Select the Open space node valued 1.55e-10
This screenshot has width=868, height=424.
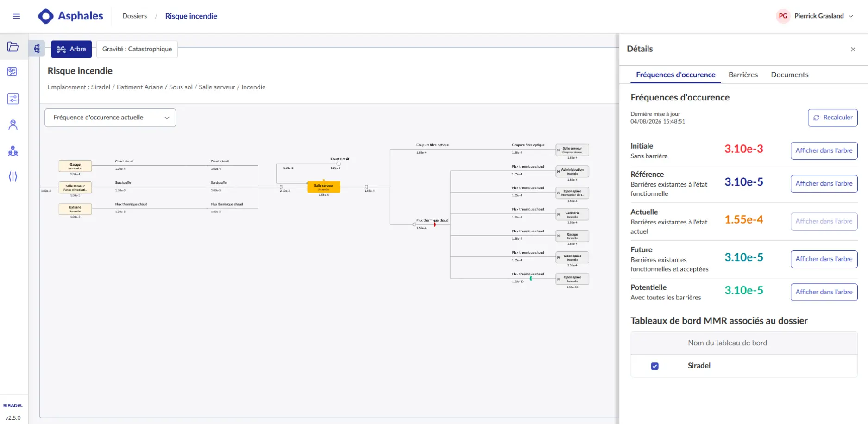(572, 279)
